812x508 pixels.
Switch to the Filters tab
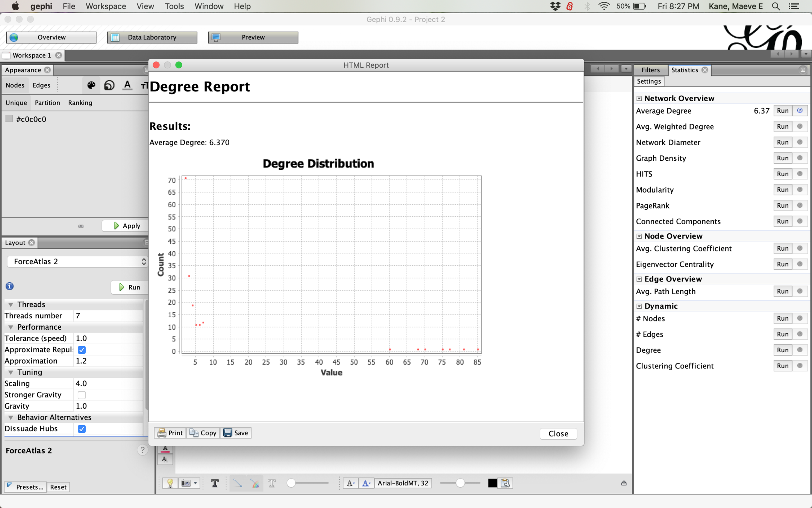[x=650, y=70]
